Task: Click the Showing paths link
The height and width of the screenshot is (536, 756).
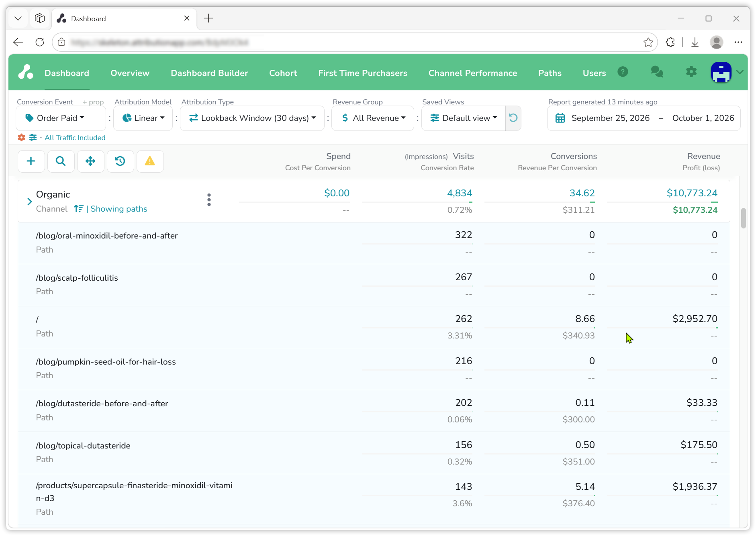Action: tap(119, 209)
